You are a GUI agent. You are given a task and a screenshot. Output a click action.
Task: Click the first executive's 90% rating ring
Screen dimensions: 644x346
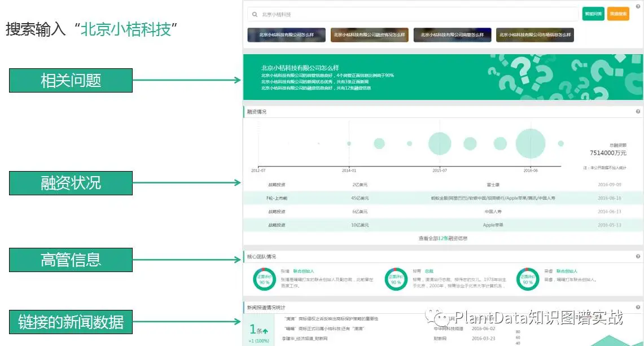click(265, 279)
